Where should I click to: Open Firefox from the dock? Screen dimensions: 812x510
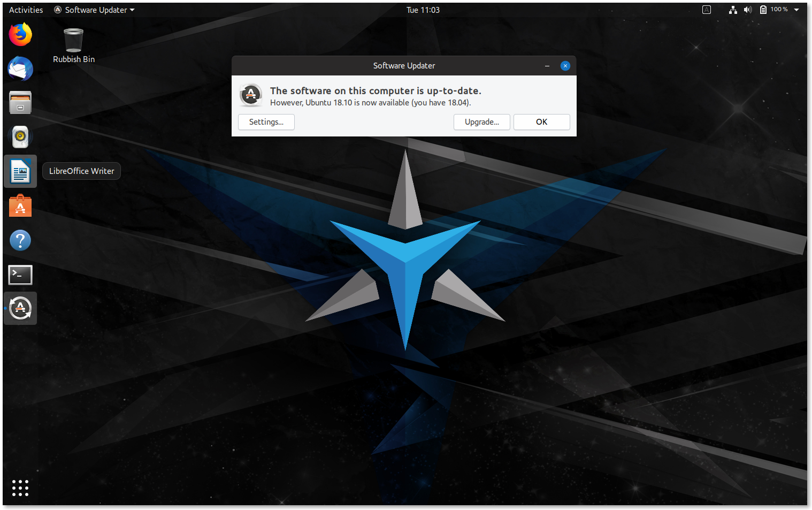point(20,35)
